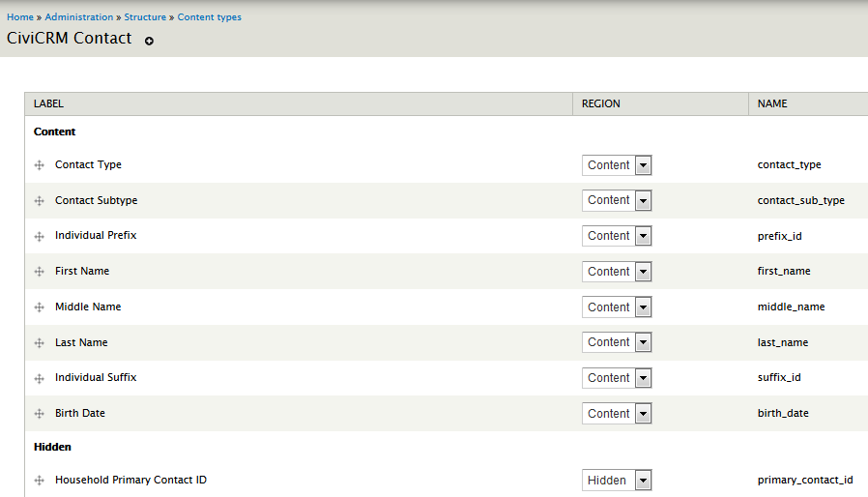Click the first_name machine name
This screenshot has height=497, width=868.
pos(784,271)
